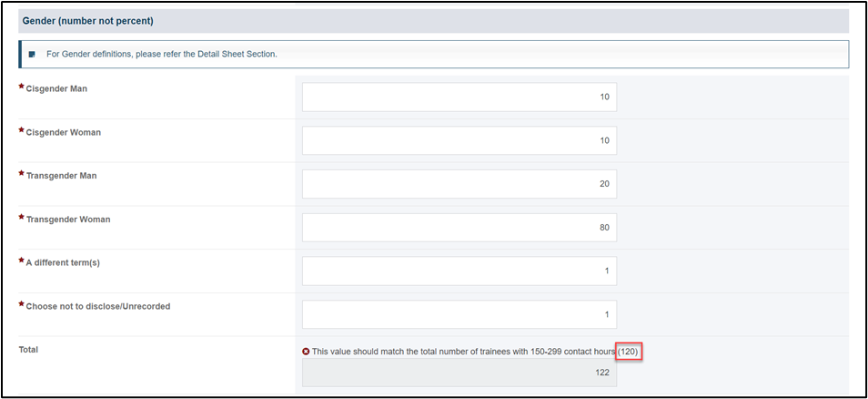Click the required asterisk next to Cisgender Man
Viewport: 868px width, 399px height.
pos(22,87)
